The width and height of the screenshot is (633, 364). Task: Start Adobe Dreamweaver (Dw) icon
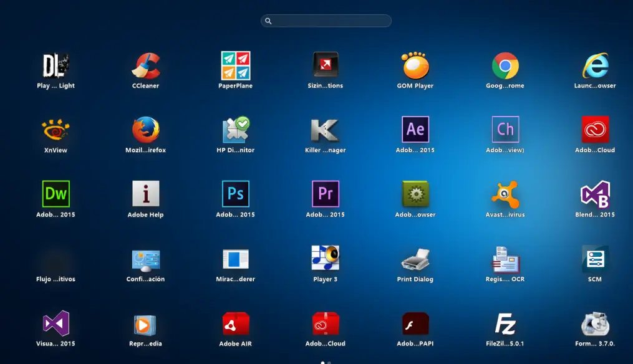tap(56, 194)
